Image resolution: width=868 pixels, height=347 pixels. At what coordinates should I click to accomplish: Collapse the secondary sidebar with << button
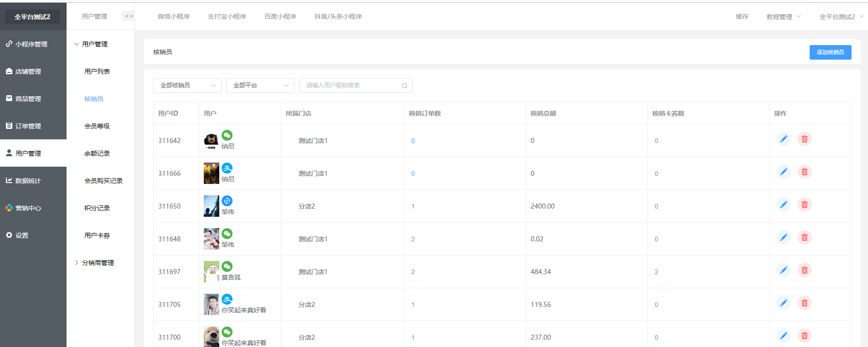tap(129, 16)
